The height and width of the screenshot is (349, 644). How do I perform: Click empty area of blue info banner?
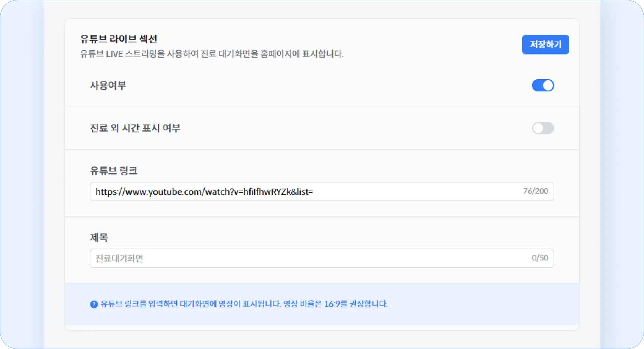[487, 304]
